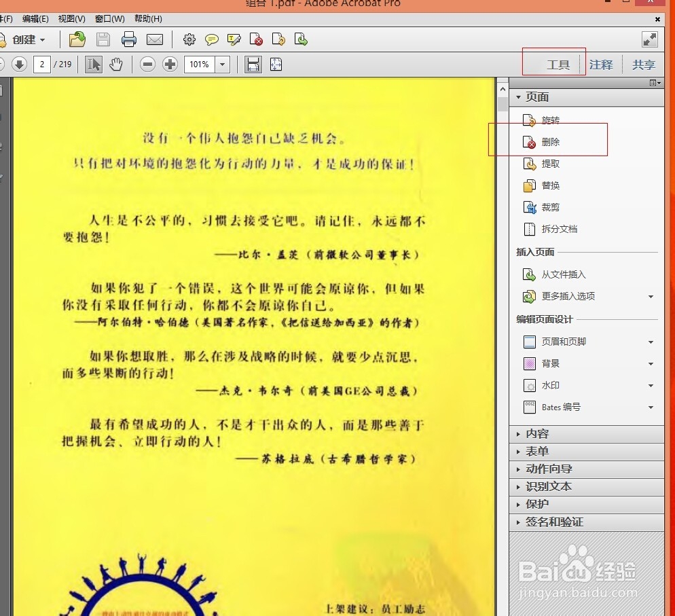675x616 pixels.
Task: Enable scrolling fit width mode icon
Action: (x=253, y=65)
